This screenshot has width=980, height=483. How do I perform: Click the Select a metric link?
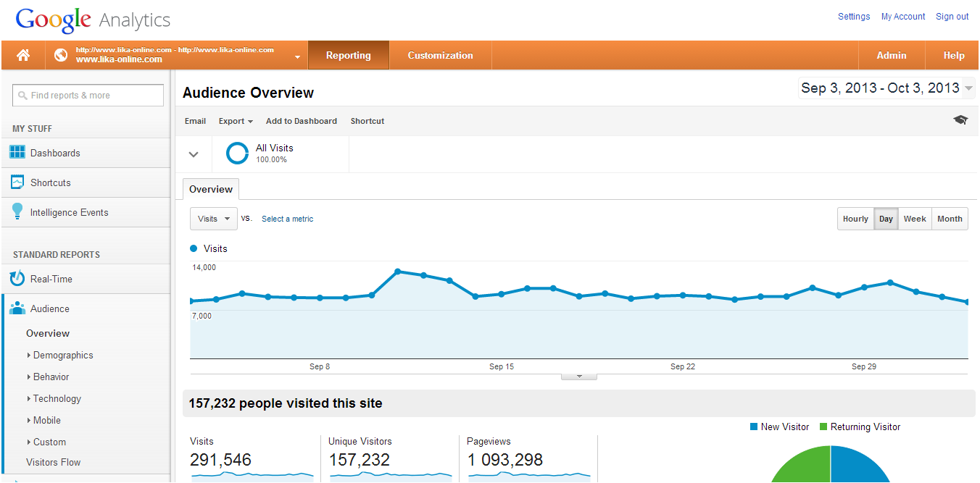[287, 219]
